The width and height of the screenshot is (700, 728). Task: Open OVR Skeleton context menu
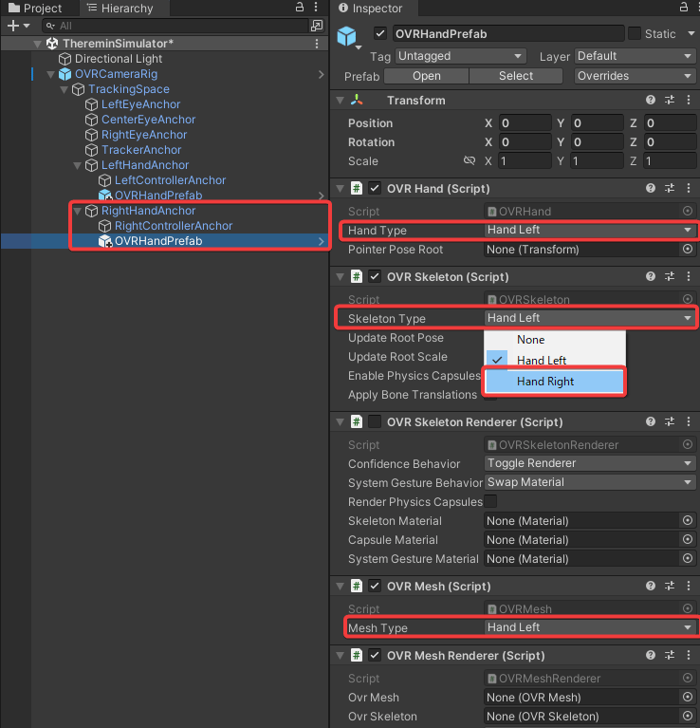pyautogui.click(x=689, y=277)
